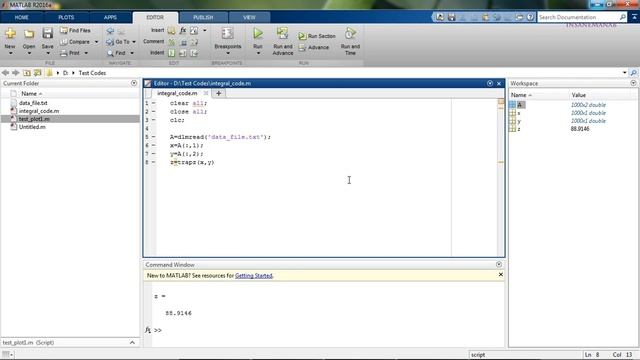Open Find Files tool
The width and height of the screenshot is (640, 360).
[x=76, y=30]
